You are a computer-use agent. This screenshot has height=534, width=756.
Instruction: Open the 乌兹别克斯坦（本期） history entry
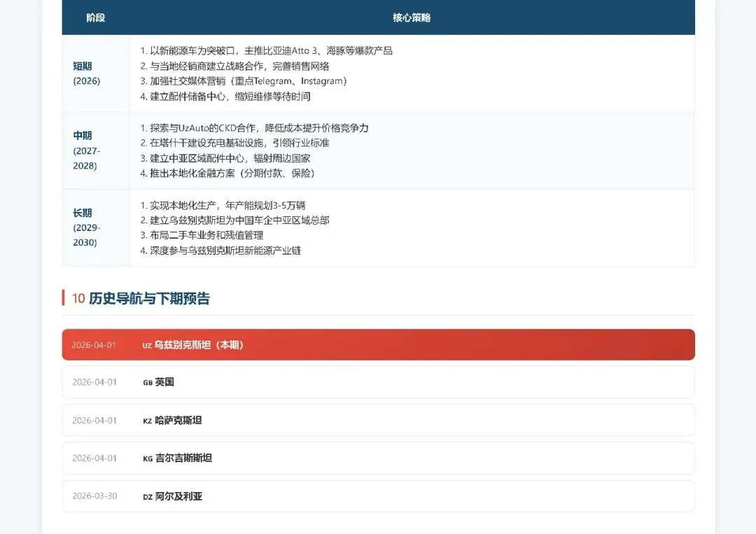pos(379,344)
